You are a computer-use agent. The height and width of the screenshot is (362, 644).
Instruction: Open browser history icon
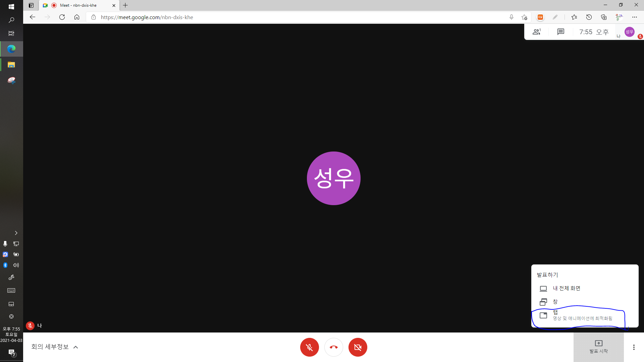(589, 17)
